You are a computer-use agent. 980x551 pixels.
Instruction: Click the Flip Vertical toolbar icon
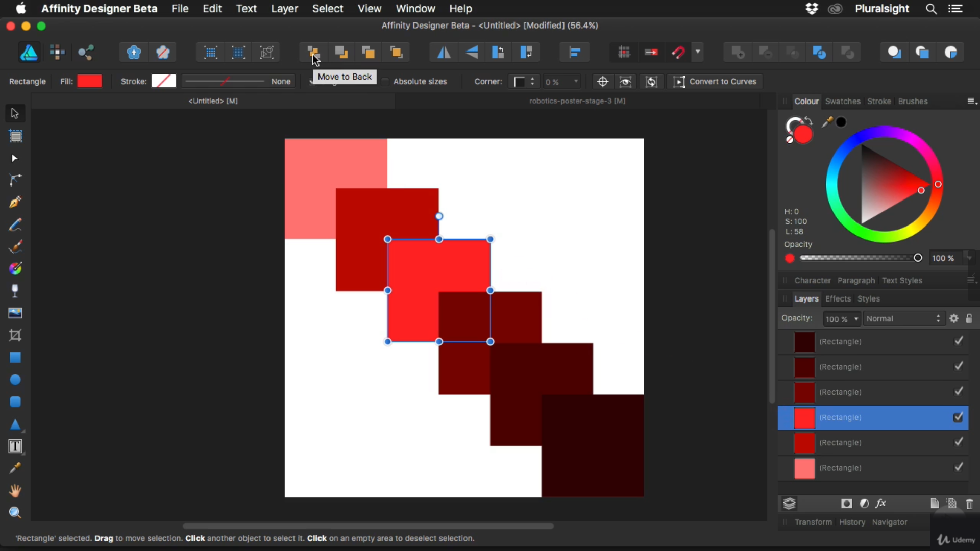(x=472, y=52)
